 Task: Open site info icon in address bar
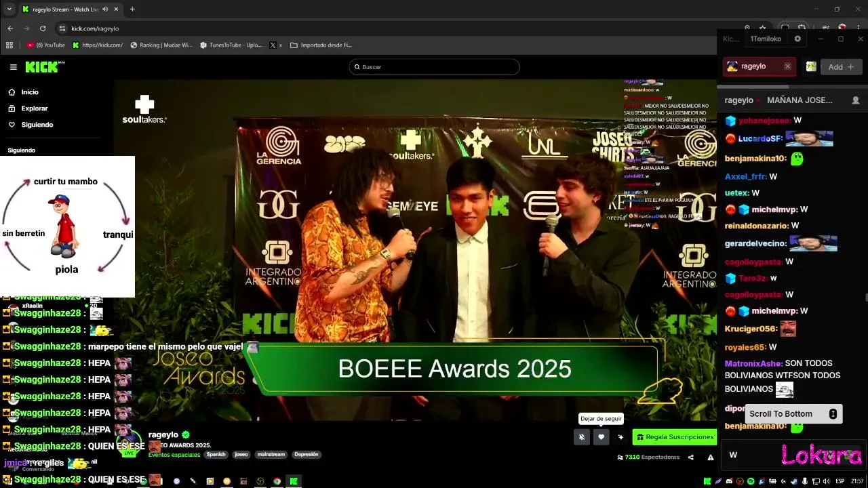(x=62, y=28)
